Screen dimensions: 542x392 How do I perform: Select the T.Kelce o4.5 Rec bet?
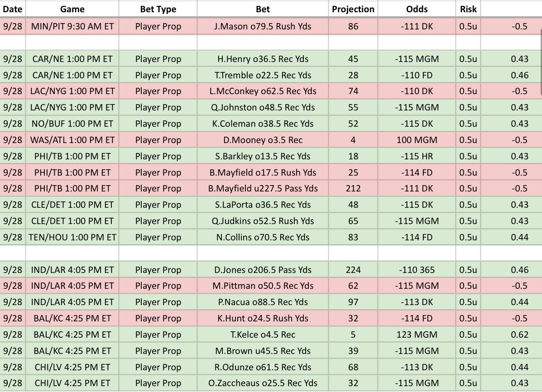(x=263, y=335)
